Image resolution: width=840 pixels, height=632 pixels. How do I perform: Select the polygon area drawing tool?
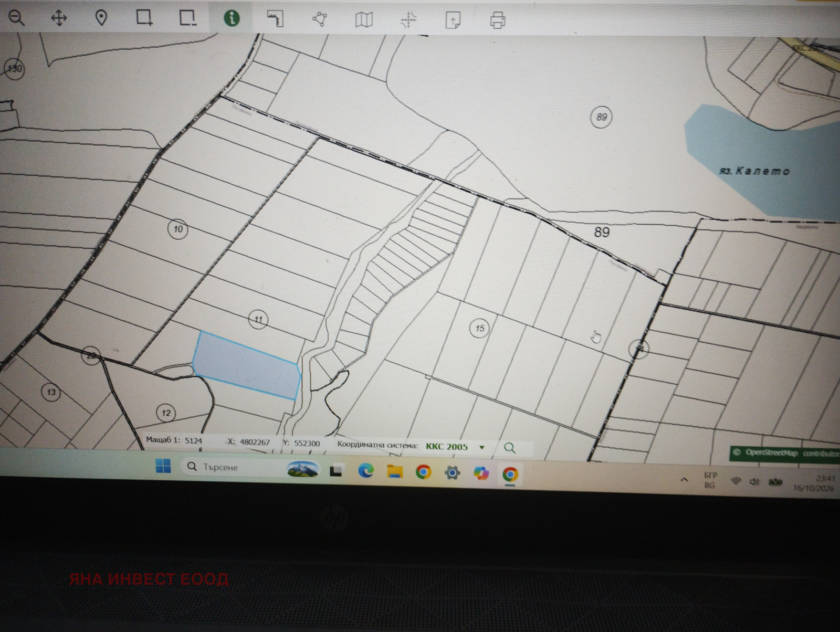coord(319,20)
